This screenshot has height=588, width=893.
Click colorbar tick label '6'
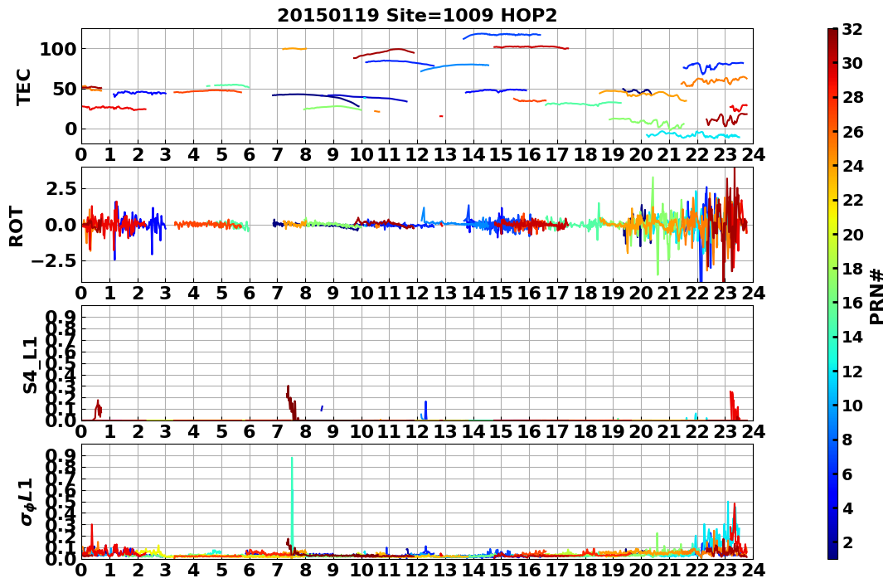848,474
